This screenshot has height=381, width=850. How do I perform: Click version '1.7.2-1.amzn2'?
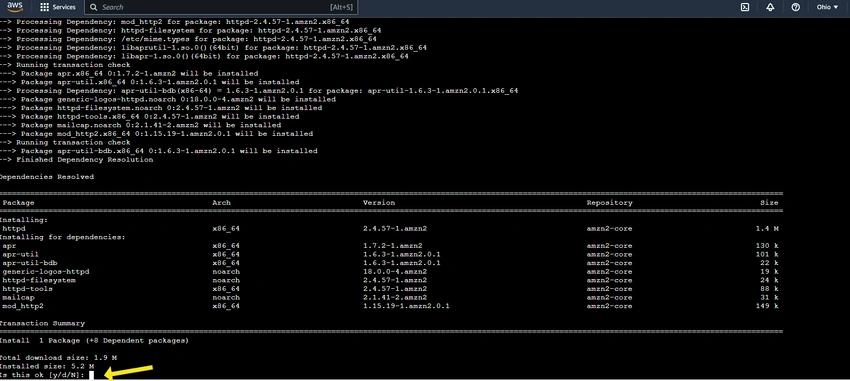click(x=392, y=246)
